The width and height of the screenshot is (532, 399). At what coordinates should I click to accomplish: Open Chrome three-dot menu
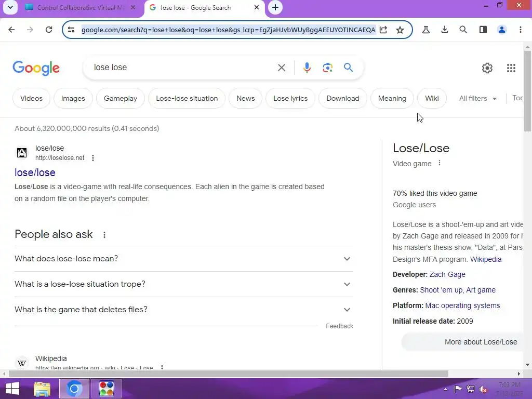coord(521,30)
